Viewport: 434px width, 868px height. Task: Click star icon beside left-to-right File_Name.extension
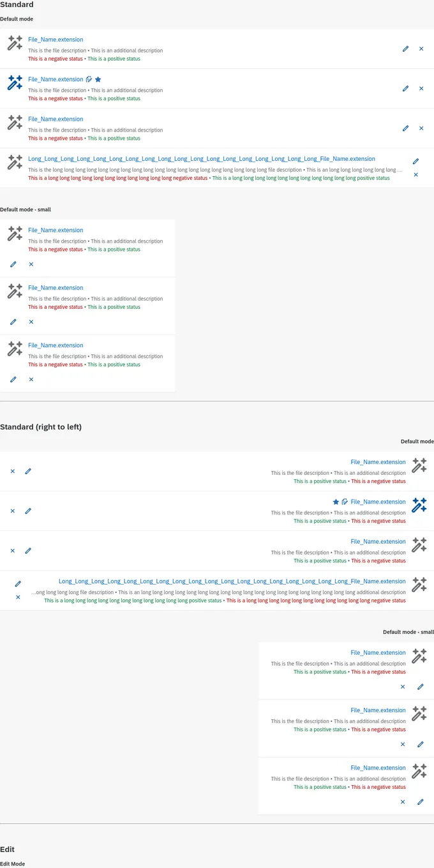[x=98, y=80]
